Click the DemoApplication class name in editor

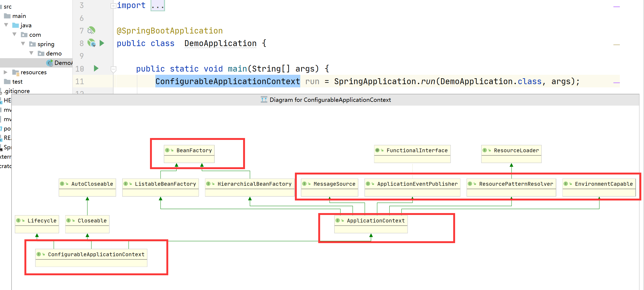click(221, 43)
